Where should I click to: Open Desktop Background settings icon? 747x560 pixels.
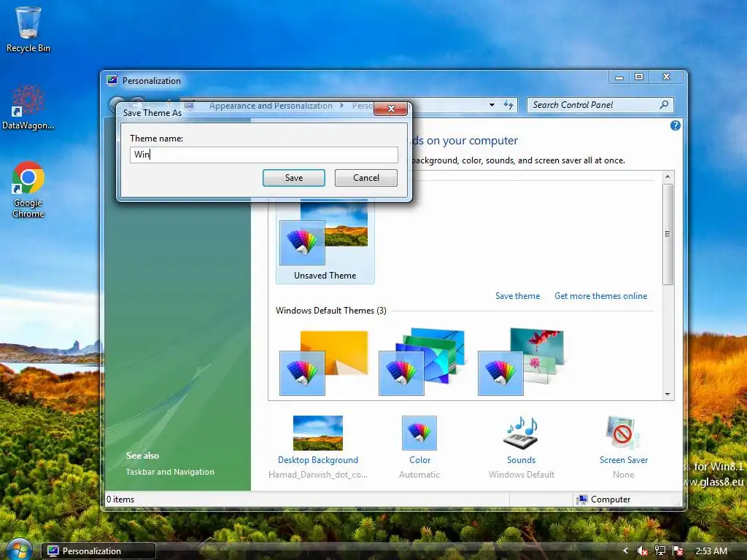pyautogui.click(x=318, y=433)
